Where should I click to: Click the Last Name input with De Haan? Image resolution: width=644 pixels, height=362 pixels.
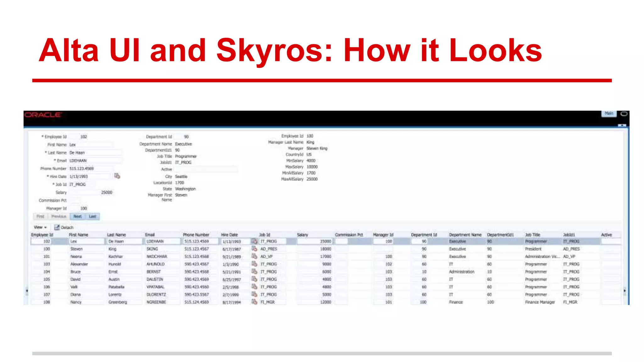pyautogui.click(x=95, y=152)
